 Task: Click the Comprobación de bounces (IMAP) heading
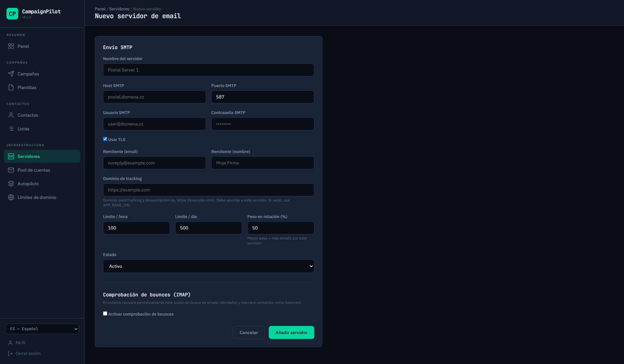pos(147,295)
